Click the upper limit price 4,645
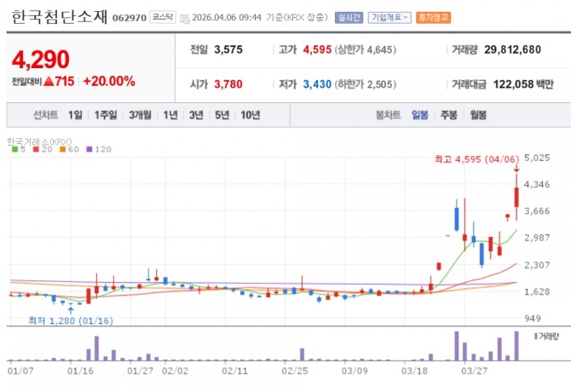 tap(380, 50)
